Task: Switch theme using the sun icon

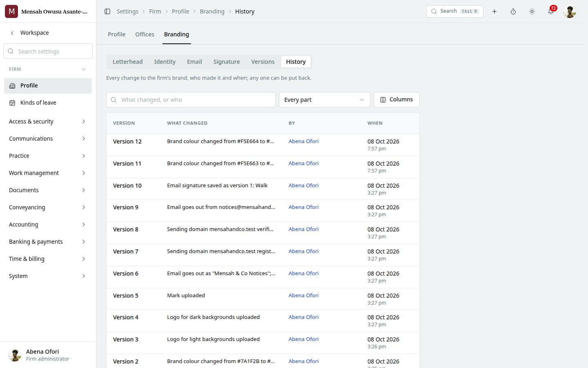Action: (x=532, y=11)
